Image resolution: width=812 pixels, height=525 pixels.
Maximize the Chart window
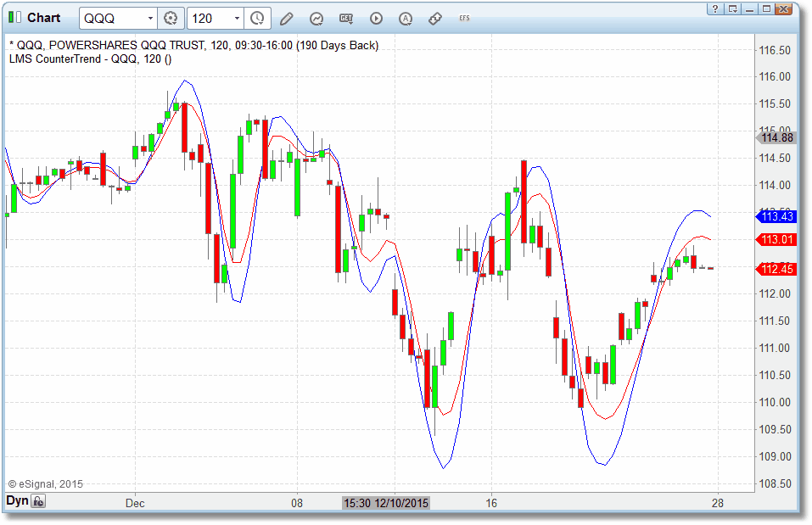tap(766, 8)
